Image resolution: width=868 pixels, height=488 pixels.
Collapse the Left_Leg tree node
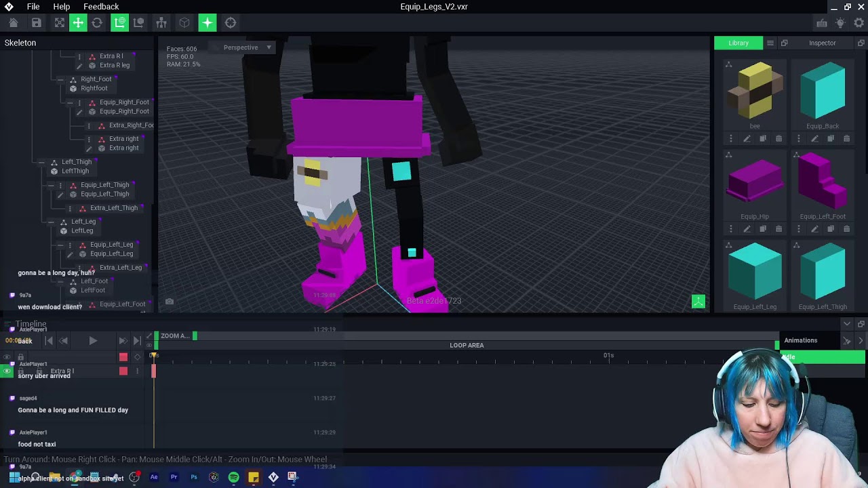click(x=51, y=222)
